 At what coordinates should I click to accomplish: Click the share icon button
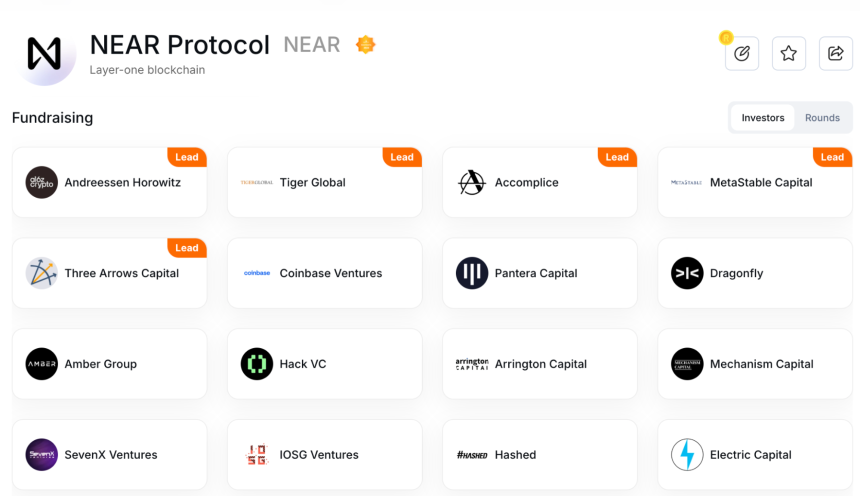tap(835, 53)
